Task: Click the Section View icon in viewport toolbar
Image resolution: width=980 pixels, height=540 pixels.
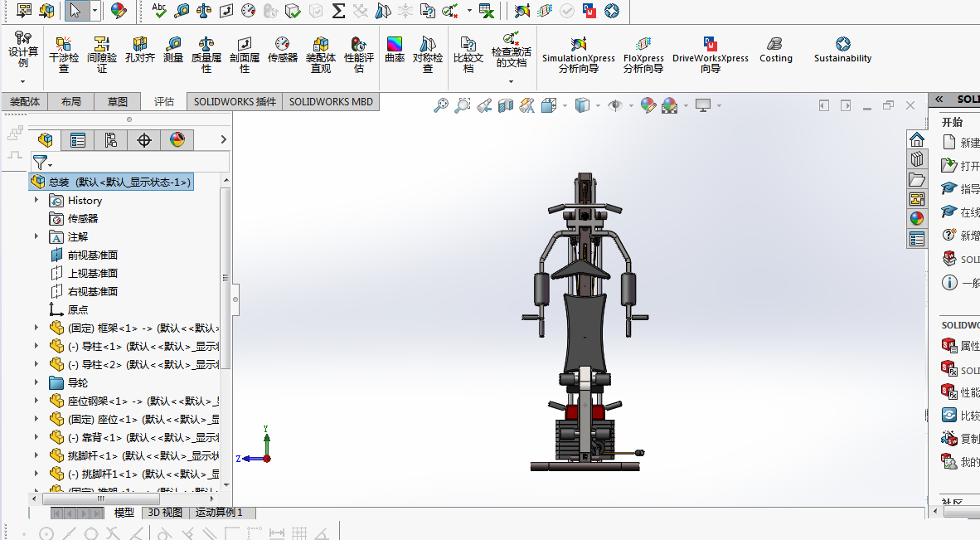Action: pos(506,105)
